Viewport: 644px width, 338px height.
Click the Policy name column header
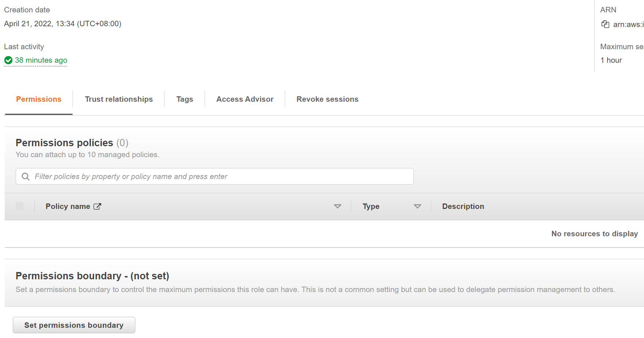[68, 206]
